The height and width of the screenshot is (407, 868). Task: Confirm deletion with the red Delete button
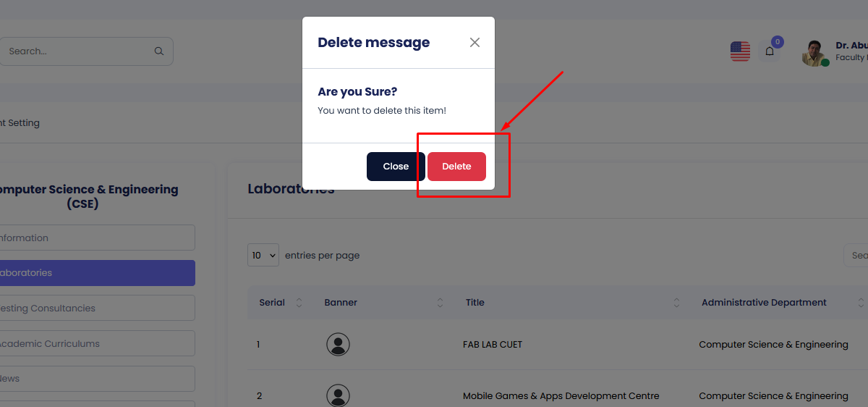456,167
